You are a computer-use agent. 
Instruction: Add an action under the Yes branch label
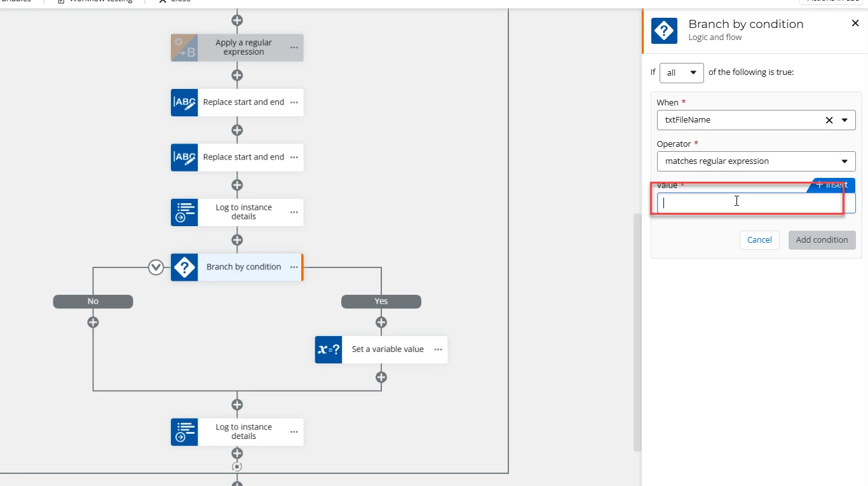pos(381,322)
